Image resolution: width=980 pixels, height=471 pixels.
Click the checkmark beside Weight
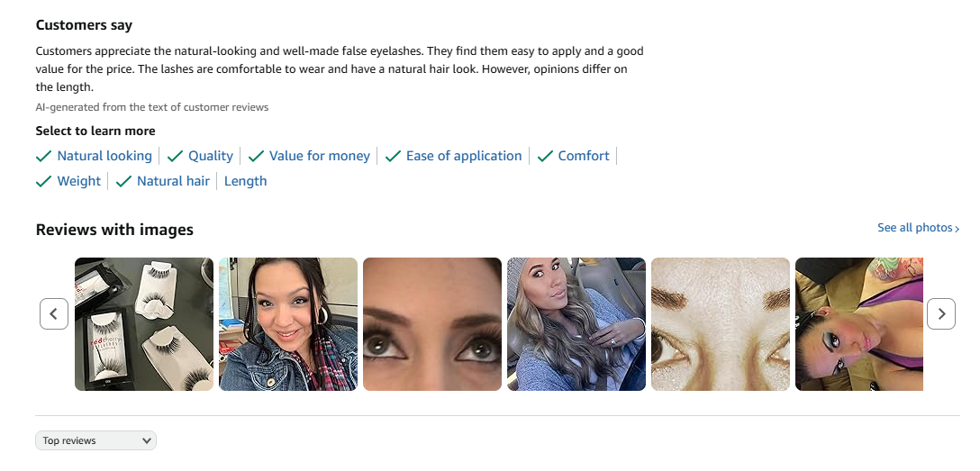(x=44, y=181)
